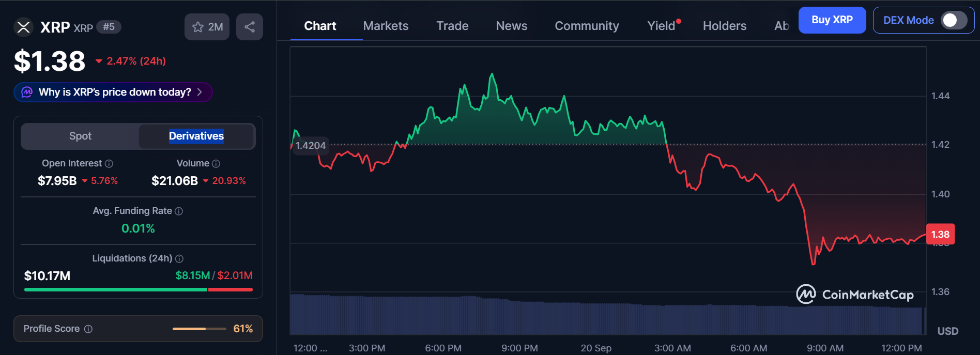
Task: Click the liquidations long/short ratio bar
Action: pos(139,290)
